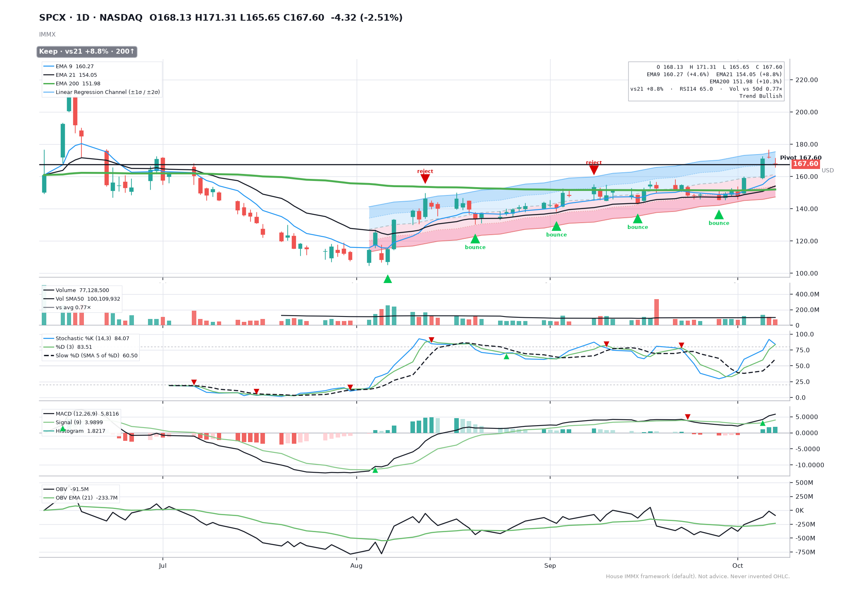Click the Volume 77,128,500 legend entry

(x=76, y=290)
